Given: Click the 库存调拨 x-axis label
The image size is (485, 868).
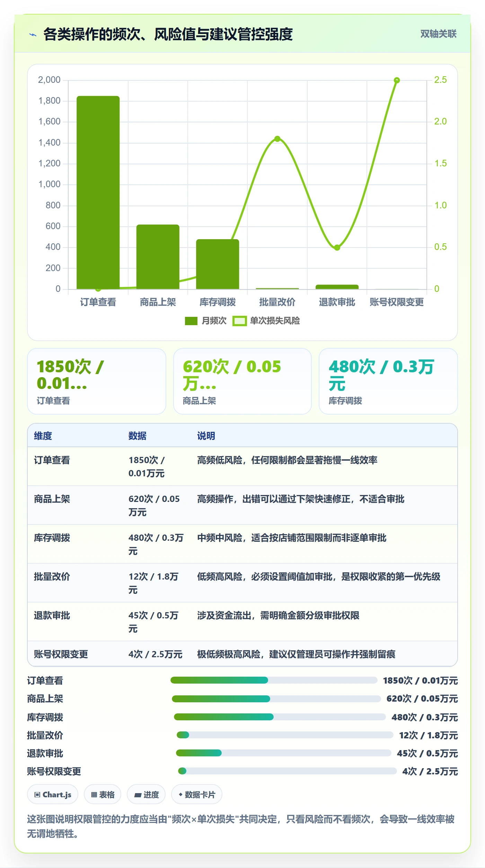Looking at the screenshot, I should click(218, 302).
